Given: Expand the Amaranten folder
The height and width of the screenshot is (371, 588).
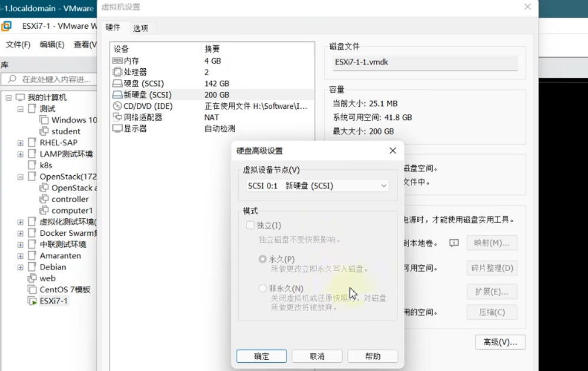Looking at the screenshot, I should click(x=21, y=256).
